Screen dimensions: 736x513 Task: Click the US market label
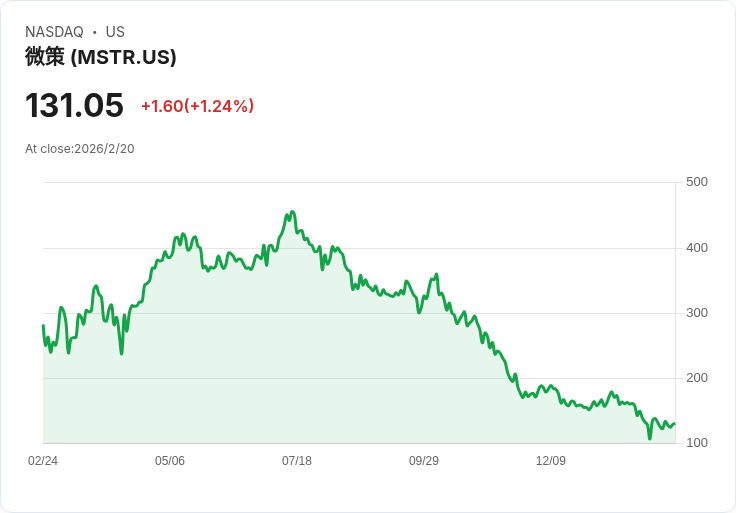pos(115,32)
